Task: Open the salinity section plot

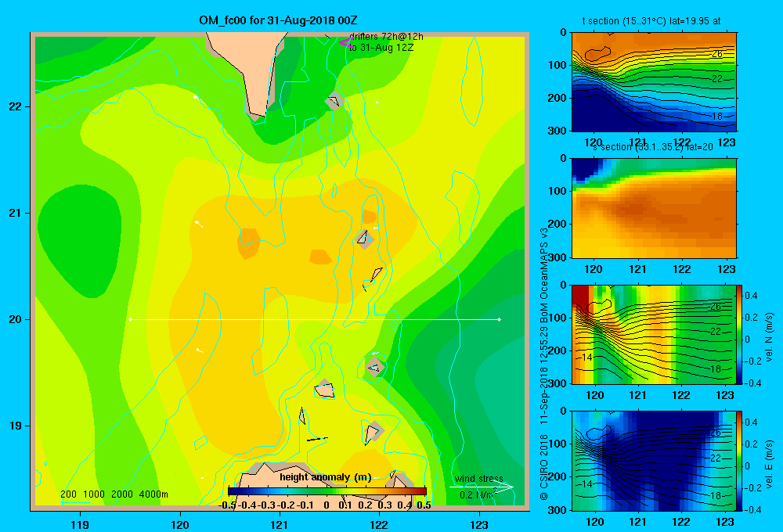Action: pyautogui.click(x=654, y=208)
